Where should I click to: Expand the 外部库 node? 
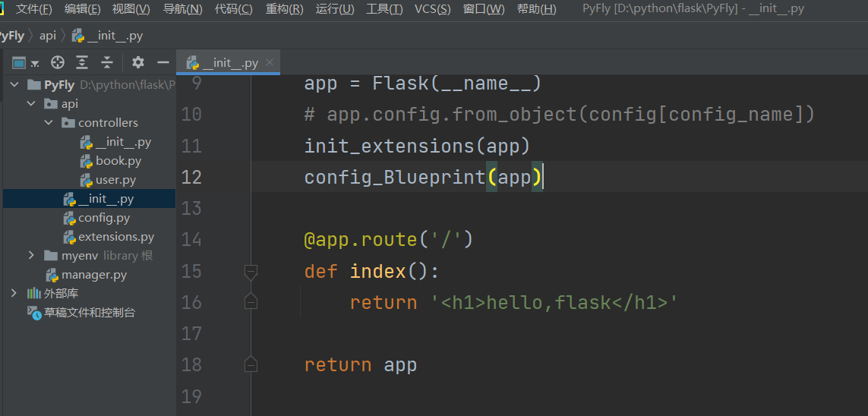[14, 293]
